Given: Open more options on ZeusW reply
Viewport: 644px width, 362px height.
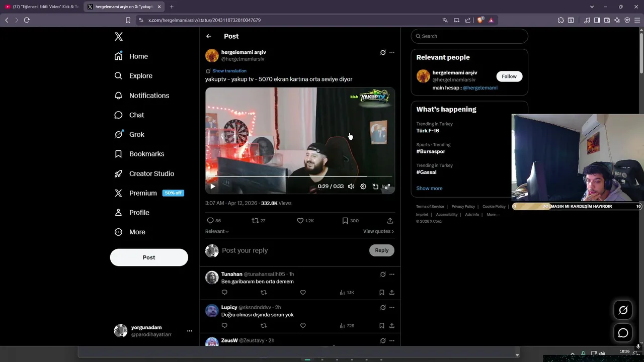Looking at the screenshot, I should point(392,341).
